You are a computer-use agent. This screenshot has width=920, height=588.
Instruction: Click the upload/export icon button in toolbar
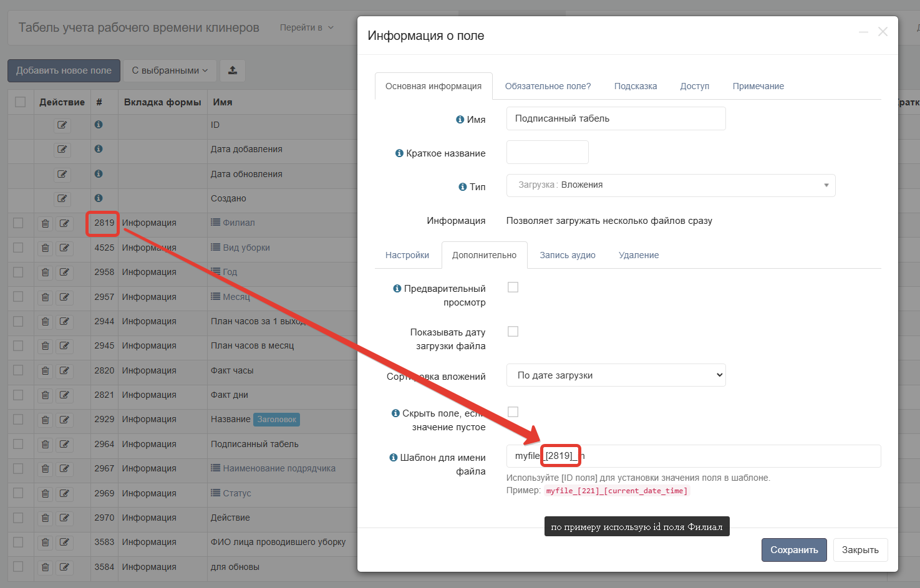(233, 70)
